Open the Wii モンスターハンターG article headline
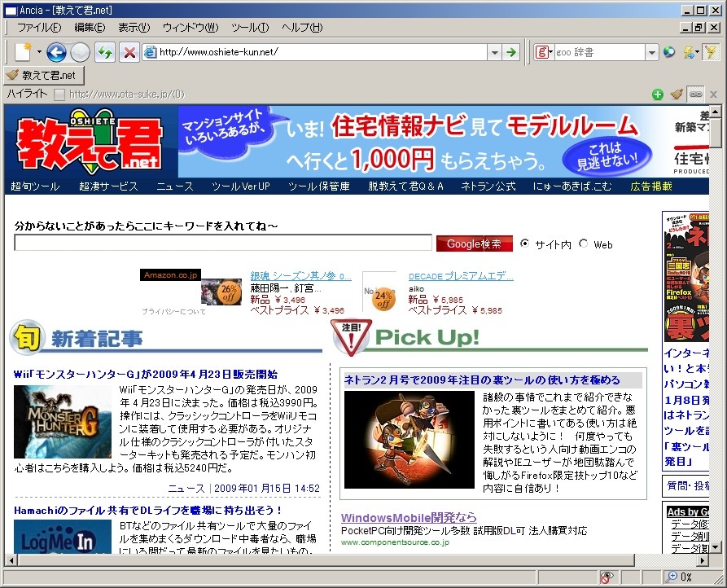 [x=146, y=375]
